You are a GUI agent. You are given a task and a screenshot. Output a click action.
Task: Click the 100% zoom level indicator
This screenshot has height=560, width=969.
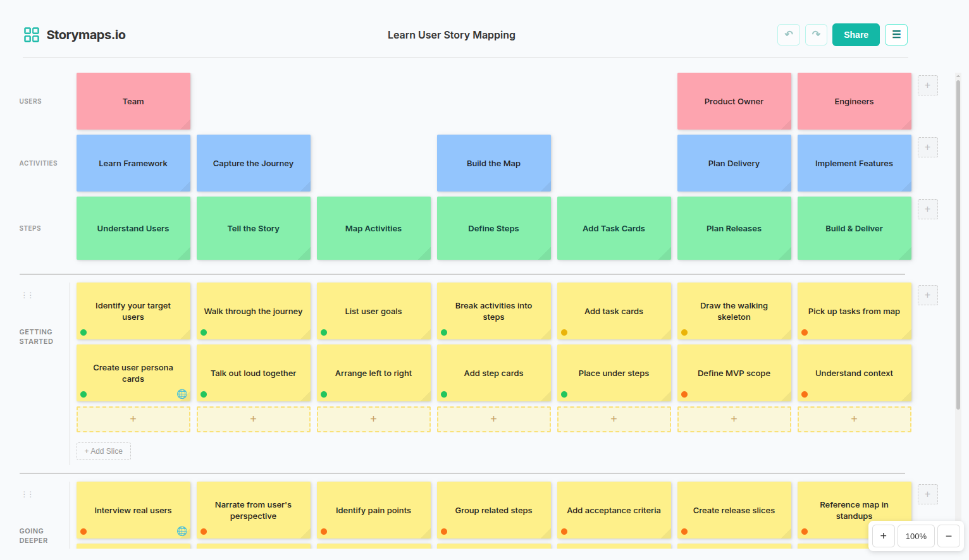point(915,536)
